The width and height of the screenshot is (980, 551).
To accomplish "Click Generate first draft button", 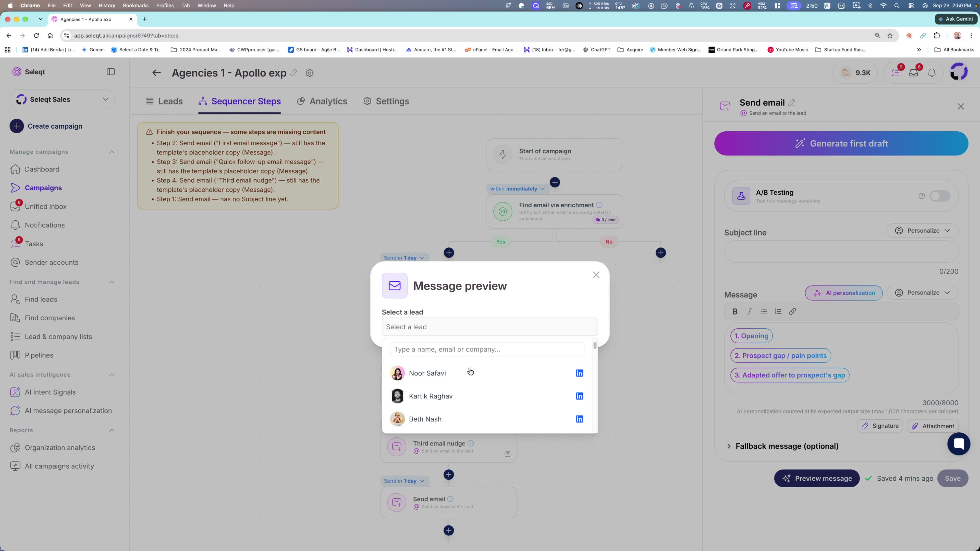I will pos(841,143).
